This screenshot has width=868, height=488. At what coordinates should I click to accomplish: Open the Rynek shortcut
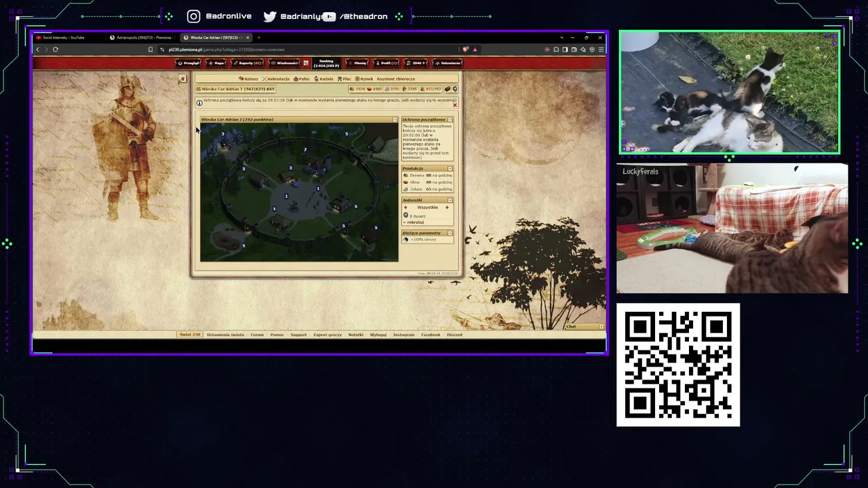coord(364,79)
